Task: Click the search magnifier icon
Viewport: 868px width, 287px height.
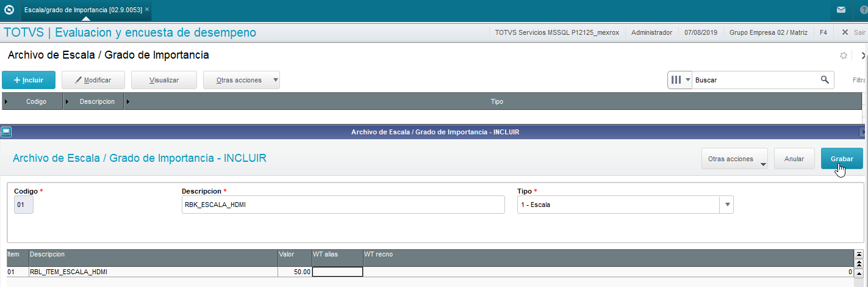Action: pos(825,80)
